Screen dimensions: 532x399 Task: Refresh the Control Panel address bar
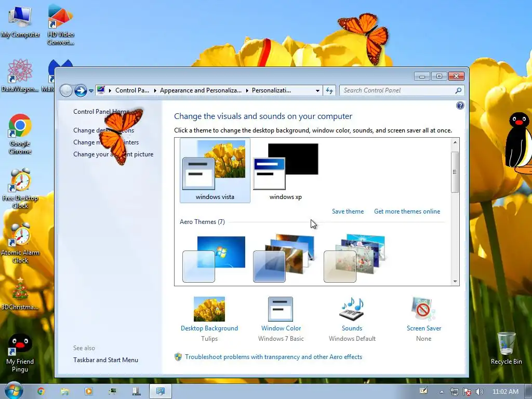click(x=329, y=90)
